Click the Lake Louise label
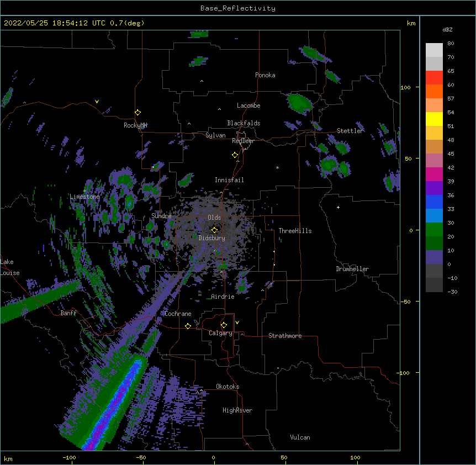This screenshot has width=476, height=465. pos(10,267)
